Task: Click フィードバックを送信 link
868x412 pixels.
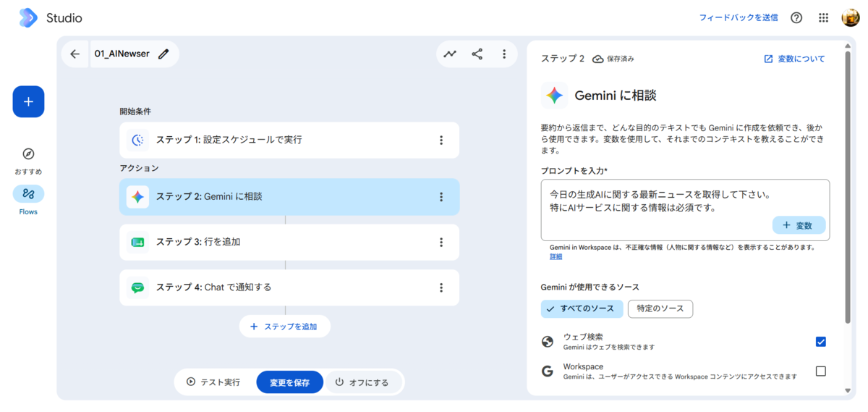Action: [739, 18]
